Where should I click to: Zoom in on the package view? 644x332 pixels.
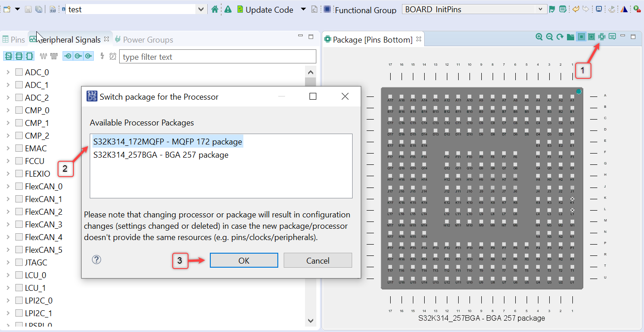539,37
